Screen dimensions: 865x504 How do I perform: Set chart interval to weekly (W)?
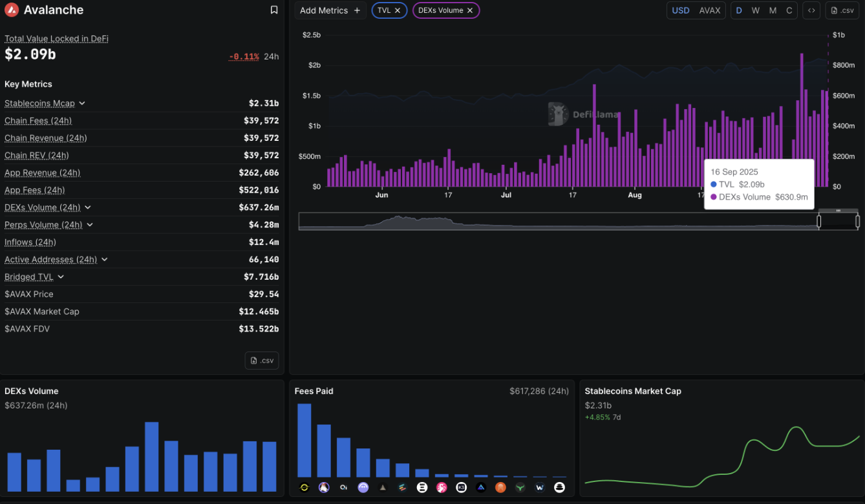point(755,10)
